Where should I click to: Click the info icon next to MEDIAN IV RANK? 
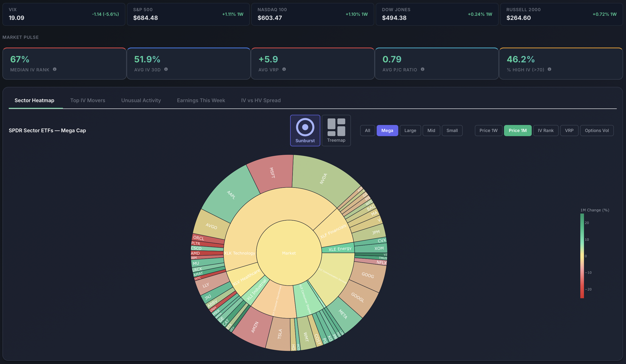click(55, 70)
